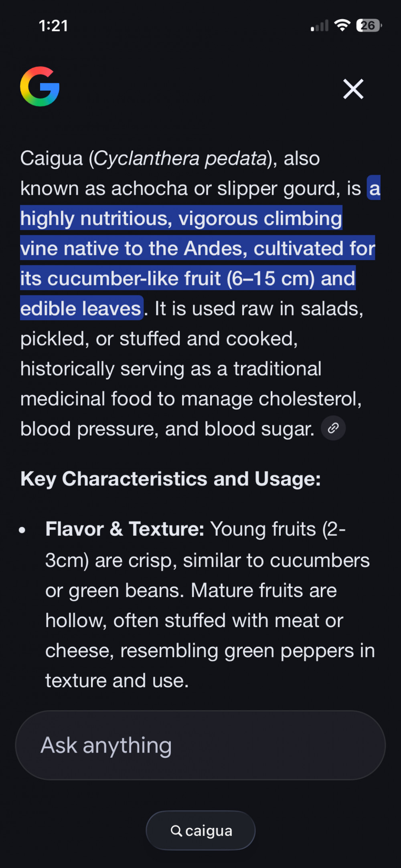Tap the 1:21 clock in status bar
This screenshot has height=868, width=401.
(x=53, y=26)
